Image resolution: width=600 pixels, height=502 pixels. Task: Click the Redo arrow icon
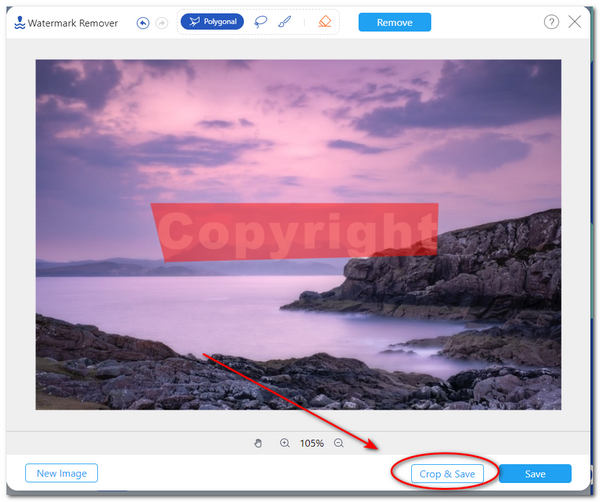160,22
